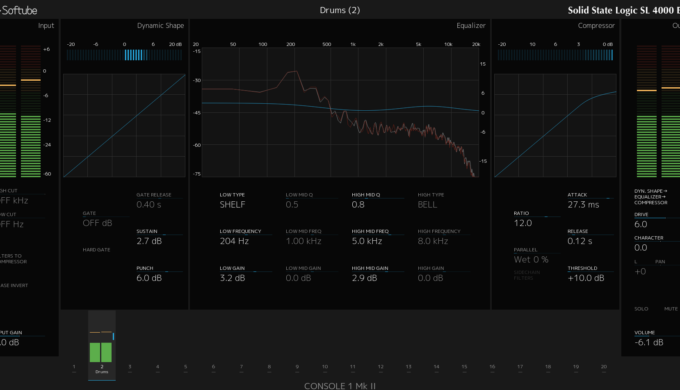Click the Compressor transfer curve graph
Viewport: 680px width, 390px height.
click(555, 125)
